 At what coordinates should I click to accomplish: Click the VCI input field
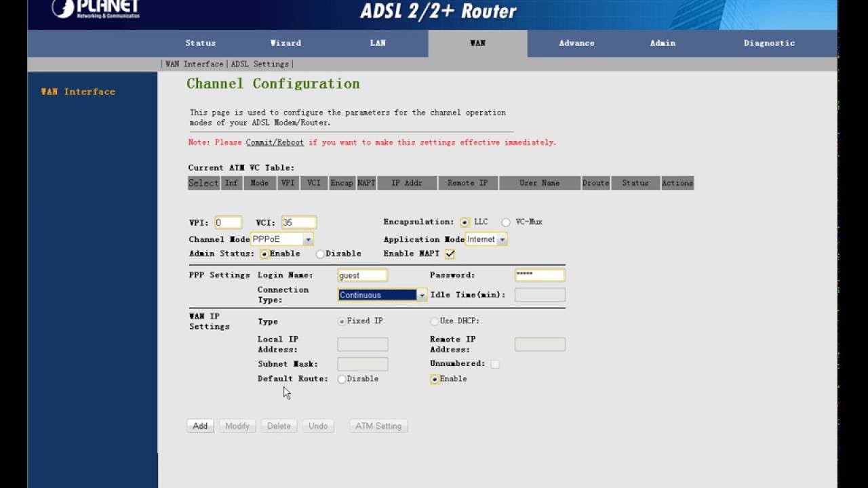pos(298,222)
